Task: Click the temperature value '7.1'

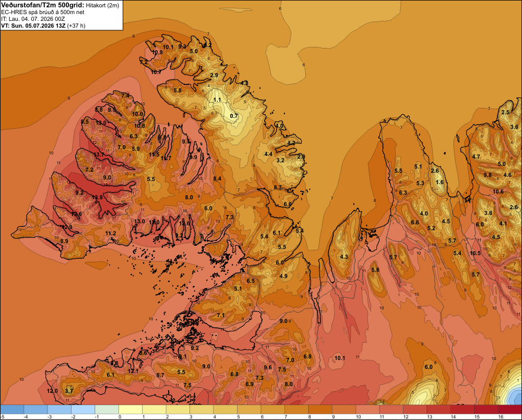Action: [x=221, y=315]
